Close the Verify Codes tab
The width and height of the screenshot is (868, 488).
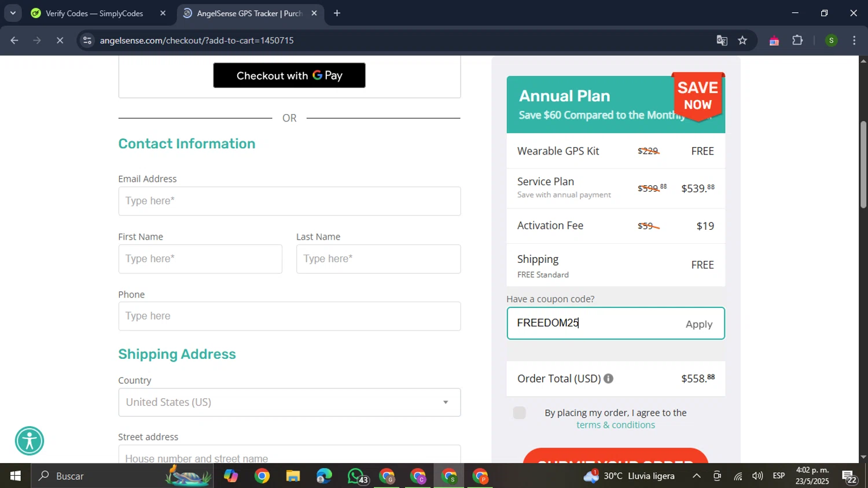[163, 13]
